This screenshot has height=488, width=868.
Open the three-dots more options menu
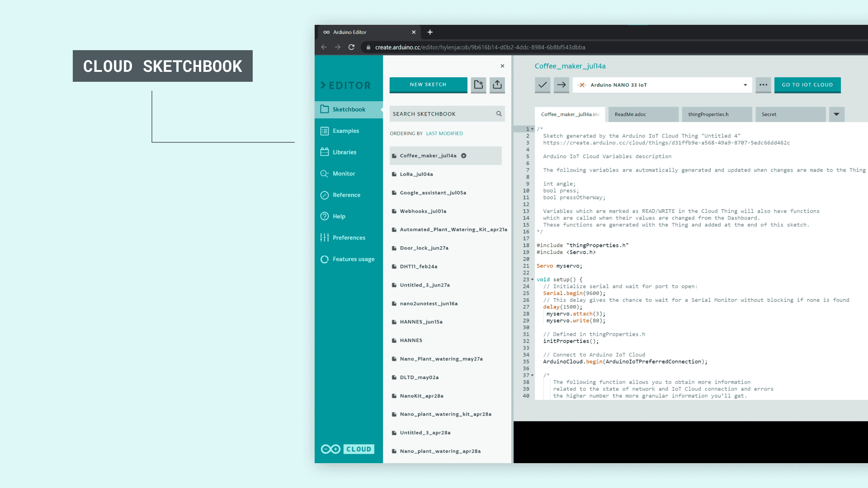[x=763, y=85]
